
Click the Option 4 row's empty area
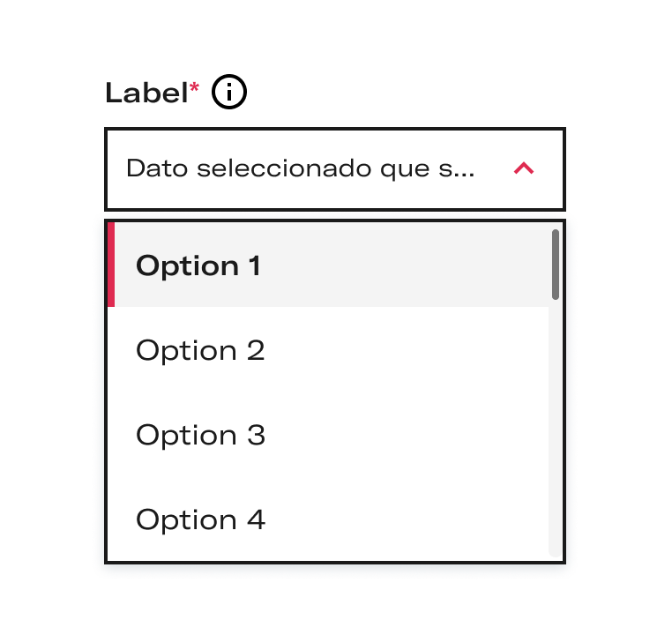click(x=407, y=519)
